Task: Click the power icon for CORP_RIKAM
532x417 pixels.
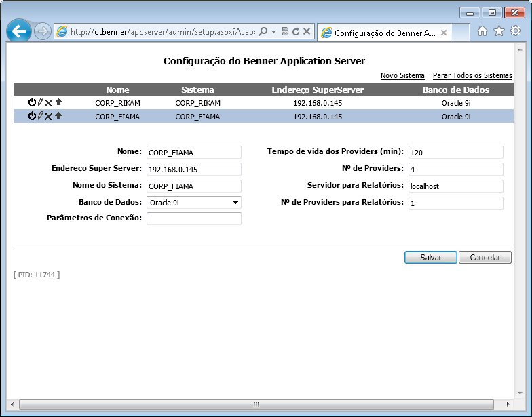Action: click(x=32, y=102)
